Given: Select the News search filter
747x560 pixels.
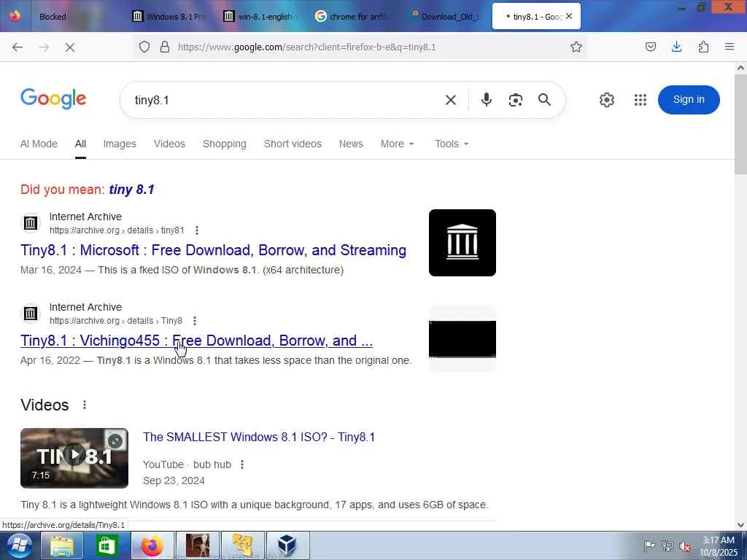Looking at the screenshot, I should tap(351, 144).
